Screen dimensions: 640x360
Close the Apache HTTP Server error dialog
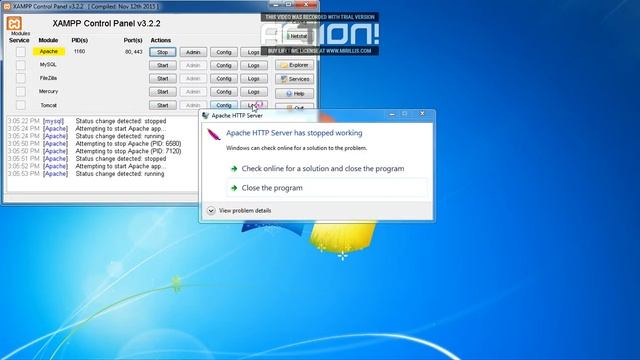[422, 113]
